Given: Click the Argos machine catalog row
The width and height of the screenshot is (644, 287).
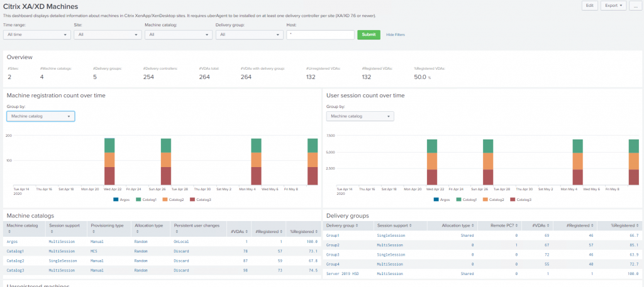Looking at the screenshot, I should tap(162, 242).
